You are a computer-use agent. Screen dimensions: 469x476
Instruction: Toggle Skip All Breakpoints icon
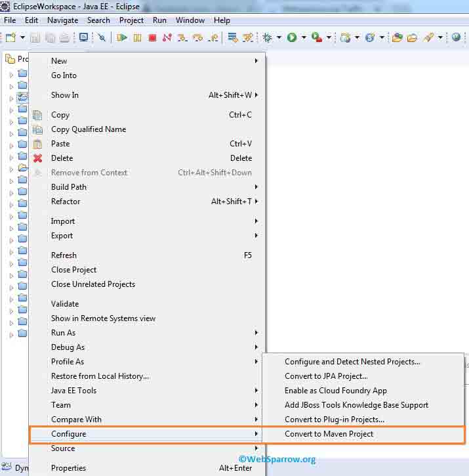pyautogui.click(x=102, y=37)
